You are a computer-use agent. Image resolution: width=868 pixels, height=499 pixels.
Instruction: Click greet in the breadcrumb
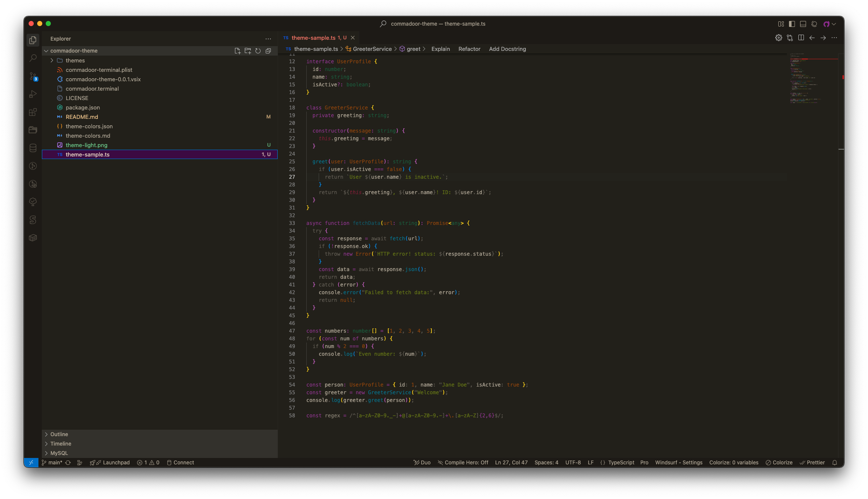coord(410,49)
